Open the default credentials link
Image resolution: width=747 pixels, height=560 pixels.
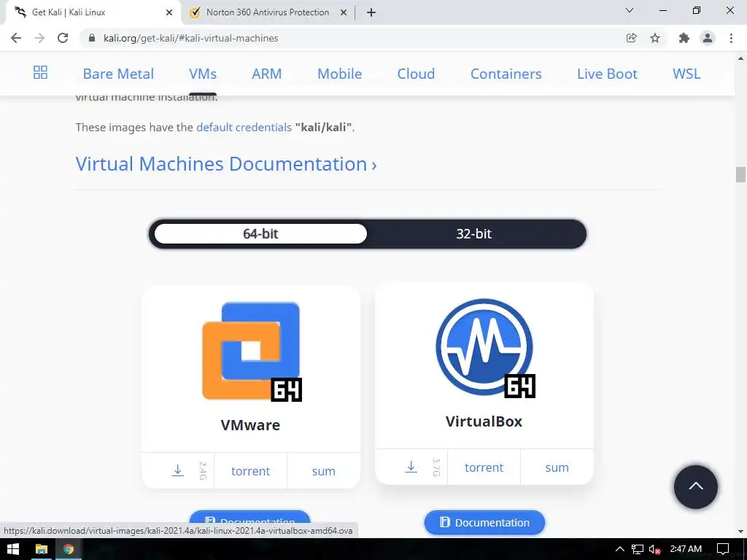pyautogui.click(x=244, y=127)
